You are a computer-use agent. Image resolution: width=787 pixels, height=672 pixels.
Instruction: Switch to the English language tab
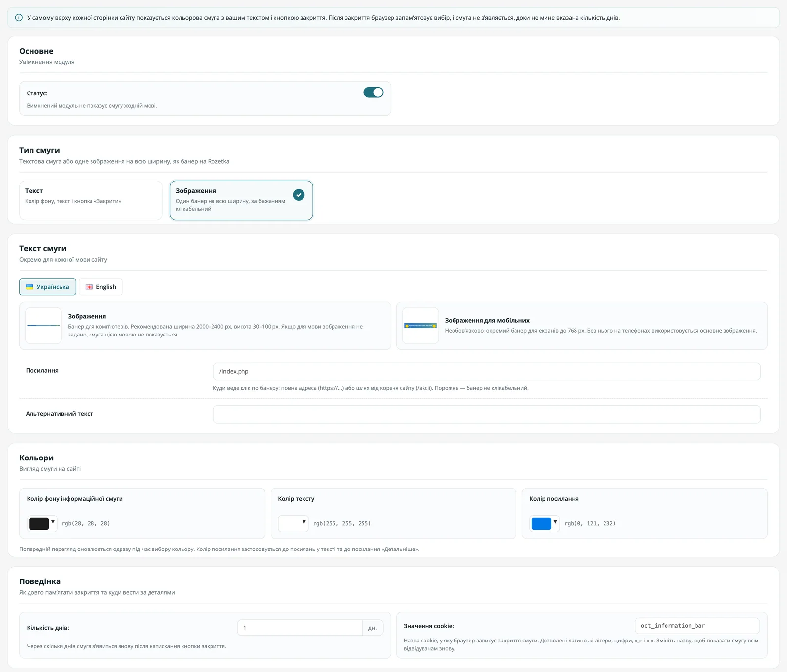(x=101, y=287)
